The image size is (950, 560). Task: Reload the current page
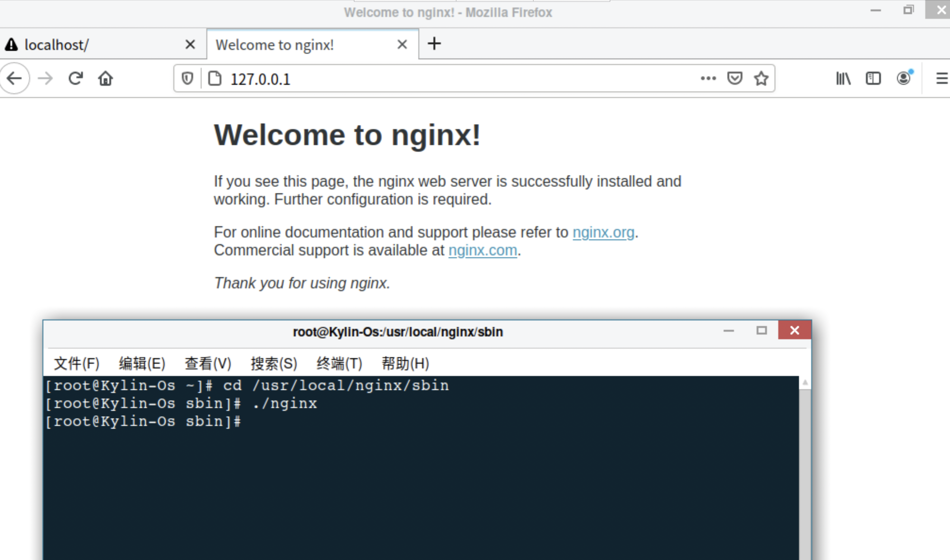click(x=75, y=79)
